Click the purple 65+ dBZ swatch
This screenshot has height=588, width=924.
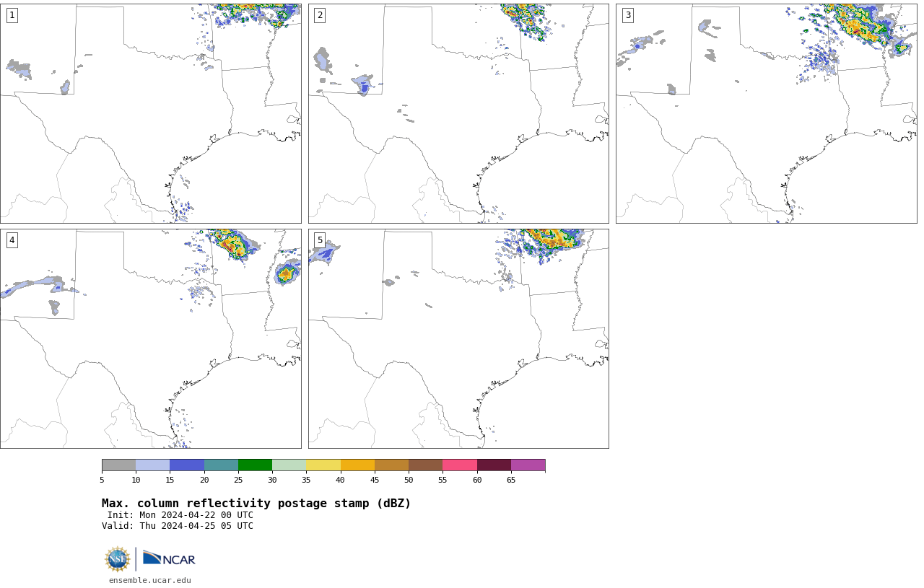tap(528, 465)
